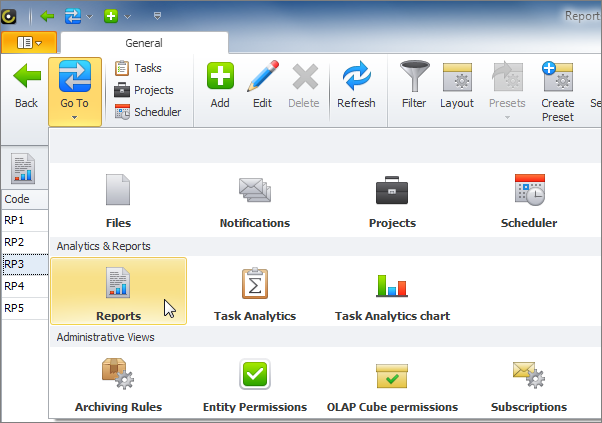Switch to the General tab
Image resolution: width=602 pixels, height=423 pixels.
tap(144, 43)
